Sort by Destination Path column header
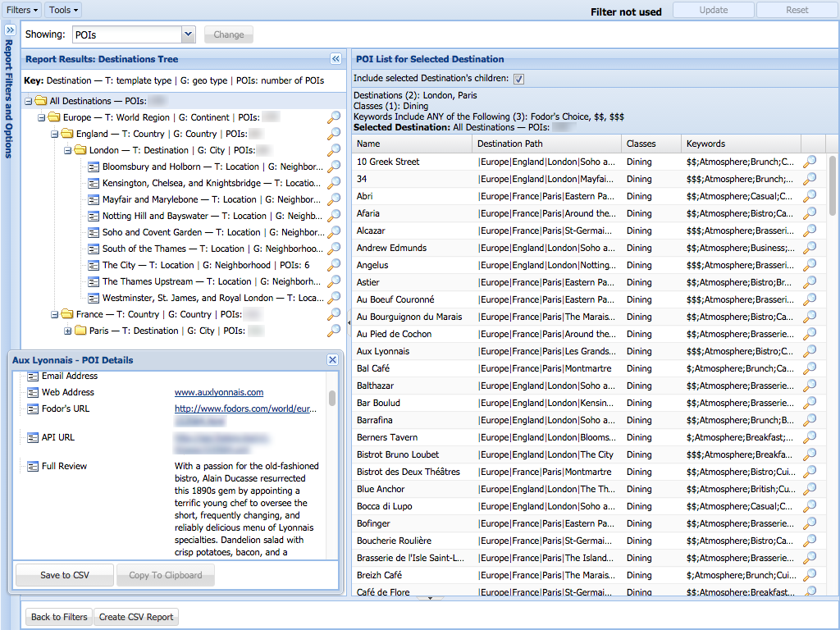This screenshot has height=630, width=840. 547,144
